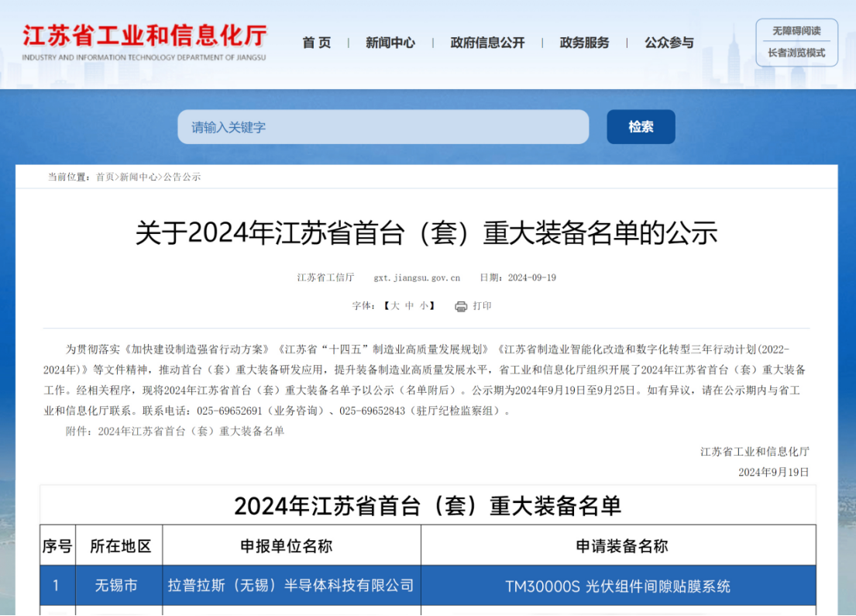856x616 pixels.
Task: Set font size to 大
Action: pyautogui.click(x=395, y=306)
